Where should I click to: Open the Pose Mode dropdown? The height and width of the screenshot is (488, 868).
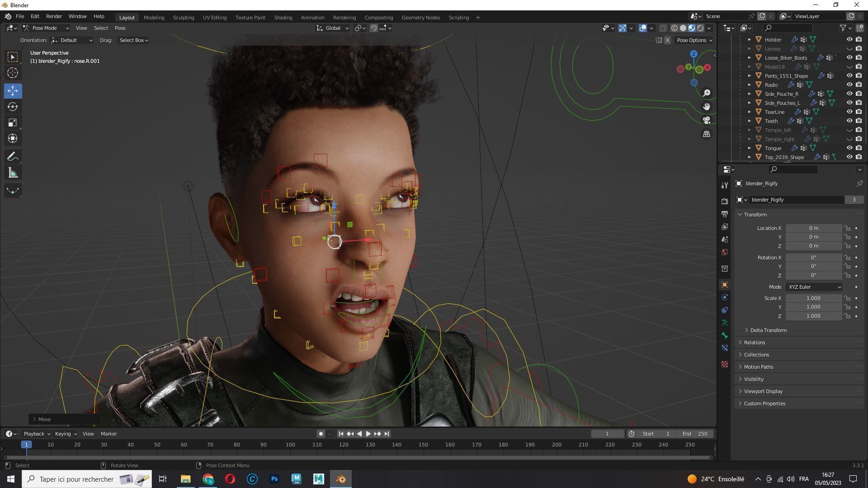(x=45, y=28)
